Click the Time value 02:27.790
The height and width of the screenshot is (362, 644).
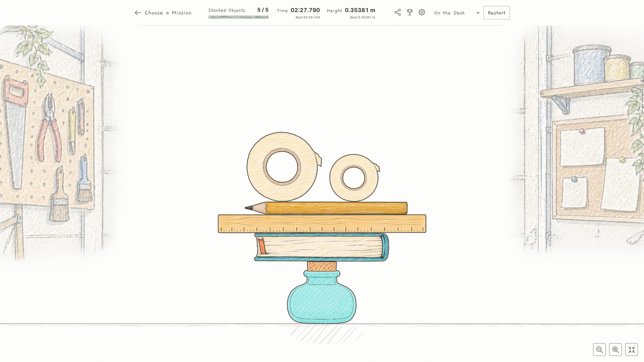[x=305, y=10]
